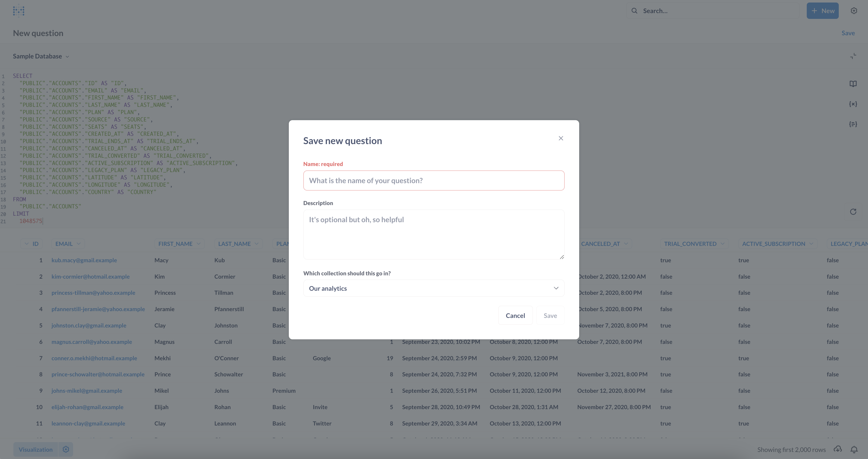Click the Twitter source cell
The image size is (868, 459).
pyautogui.click(x=322, y=424)
